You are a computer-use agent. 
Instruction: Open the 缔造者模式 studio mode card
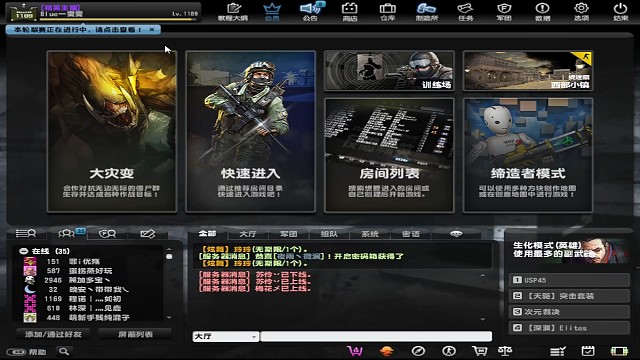click(528, 155)
